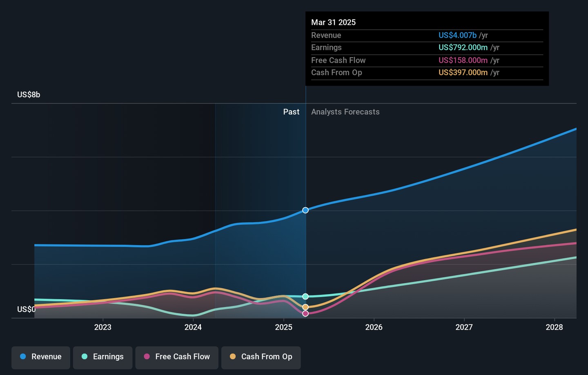This screenshot has width=588, height=375.
Task: Toggle the Revenue legend series
Action: (x=41, y=357)
